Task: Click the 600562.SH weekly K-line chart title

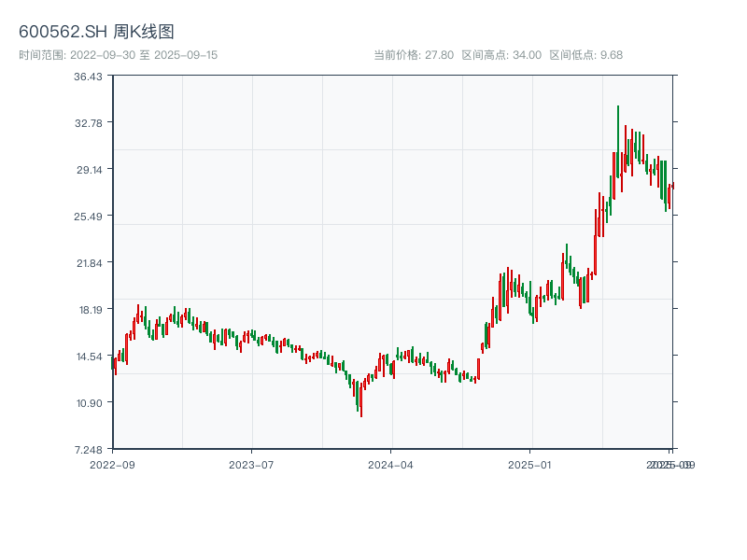Action: pos(96,33)
